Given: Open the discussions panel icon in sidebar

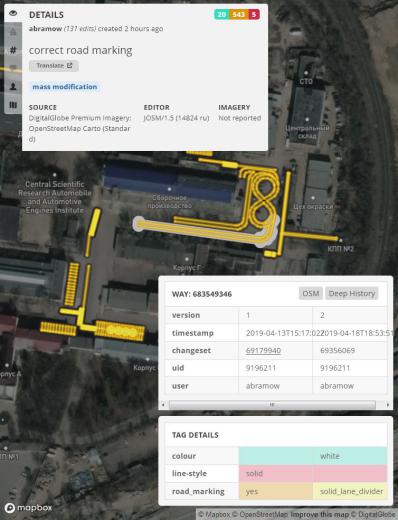Looking at the screenshot, I should point(13,68).
